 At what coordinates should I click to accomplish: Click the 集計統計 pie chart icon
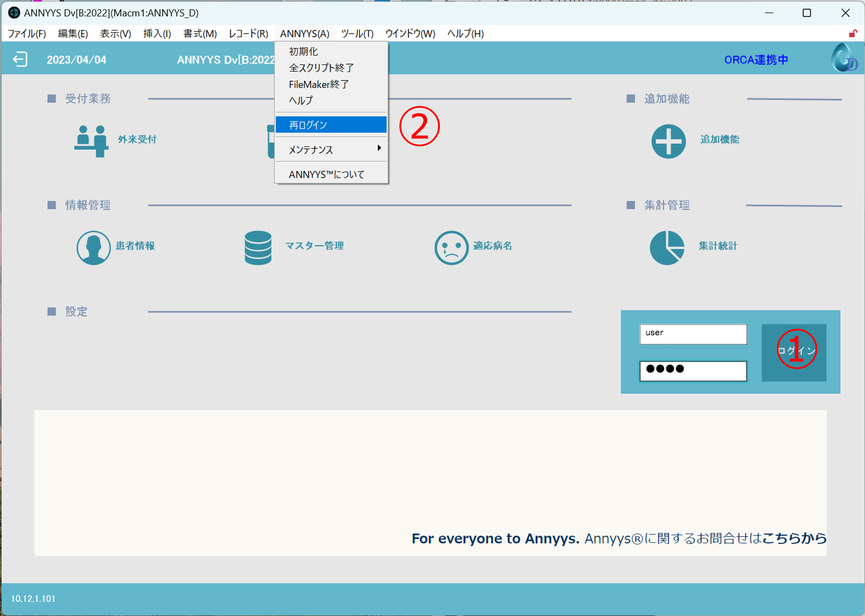[x=667, y=248]
